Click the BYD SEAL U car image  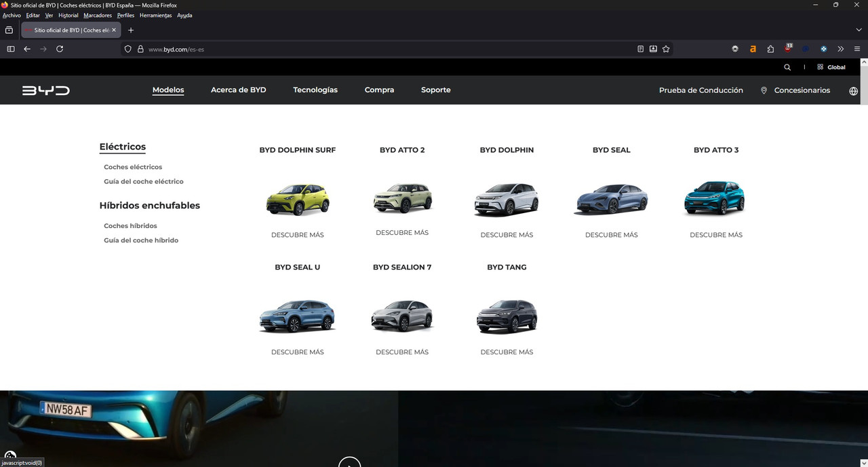(x=298, y=316)
